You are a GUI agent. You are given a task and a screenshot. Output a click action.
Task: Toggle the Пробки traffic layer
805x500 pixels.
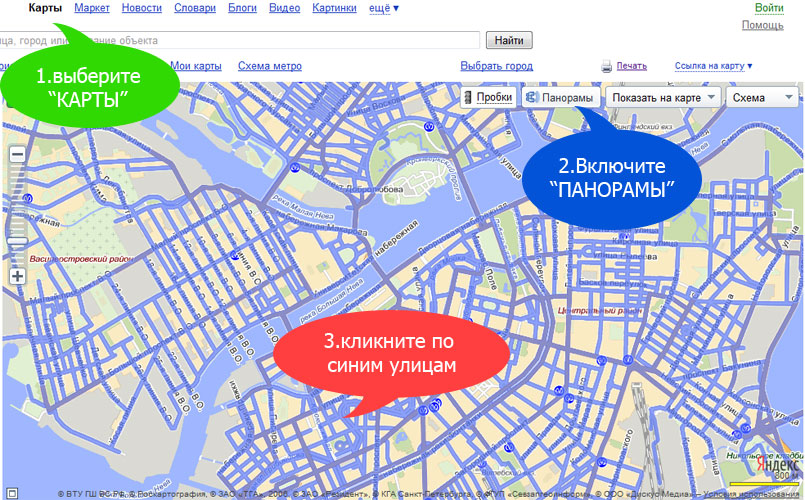coord(488,97)
